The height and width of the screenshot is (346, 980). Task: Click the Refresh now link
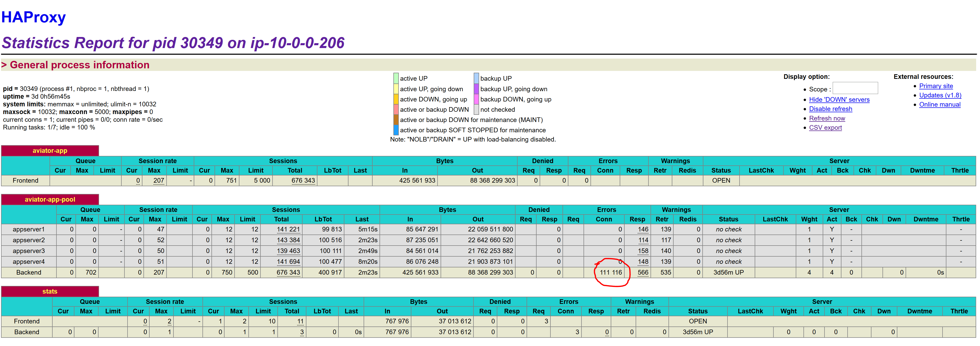click(827, 118)
